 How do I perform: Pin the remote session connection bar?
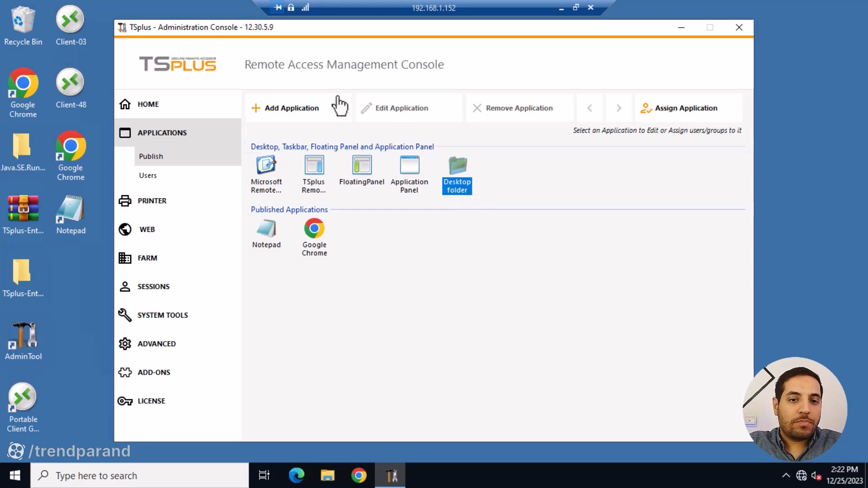click(278, 7)
